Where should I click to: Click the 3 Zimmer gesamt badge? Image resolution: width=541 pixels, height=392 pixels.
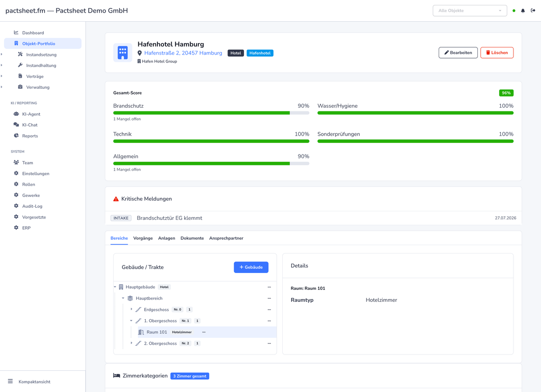coord(190,376)
